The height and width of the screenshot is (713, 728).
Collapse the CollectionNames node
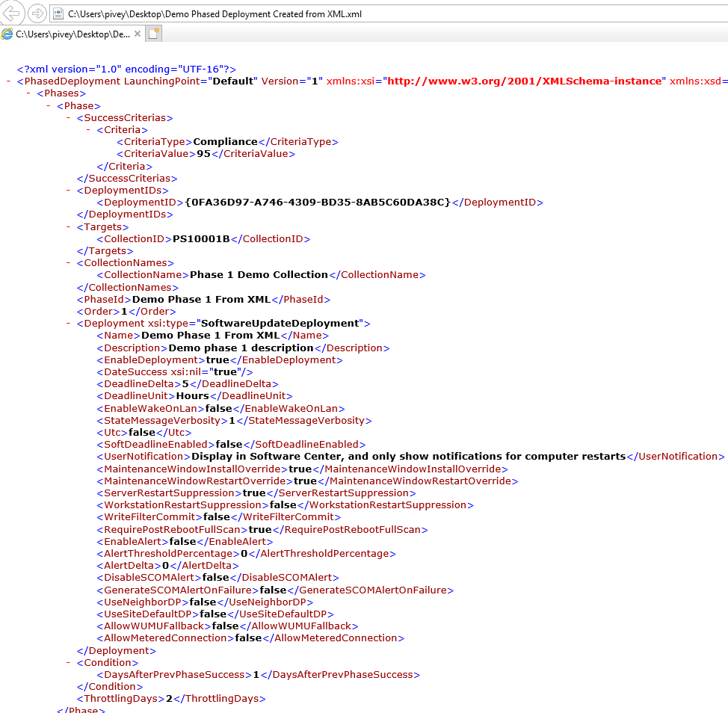click(68, 263)
